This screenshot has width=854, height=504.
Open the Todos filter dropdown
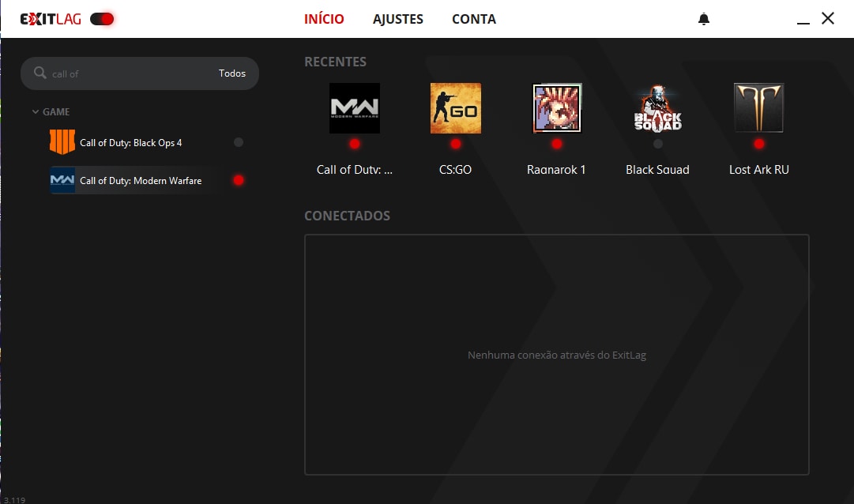tap(232, 73)
